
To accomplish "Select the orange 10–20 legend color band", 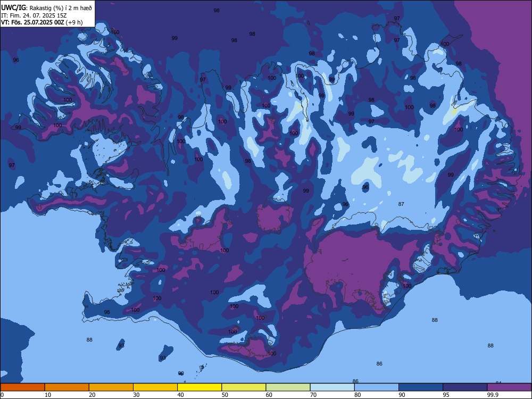I will pos(67,387).
